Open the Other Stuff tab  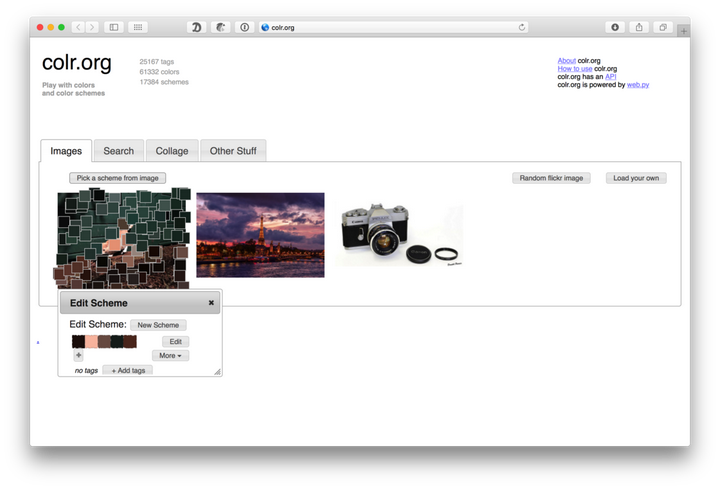(x=233, y=151)
